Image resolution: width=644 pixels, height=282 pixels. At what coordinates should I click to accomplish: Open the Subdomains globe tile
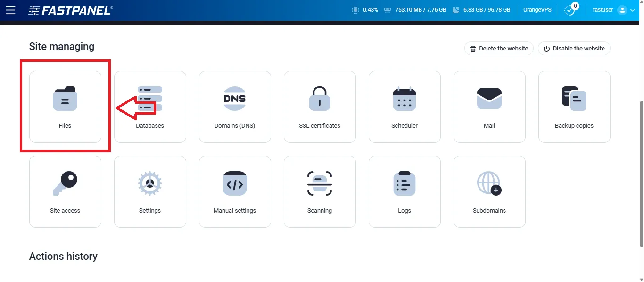coord(489,191)
